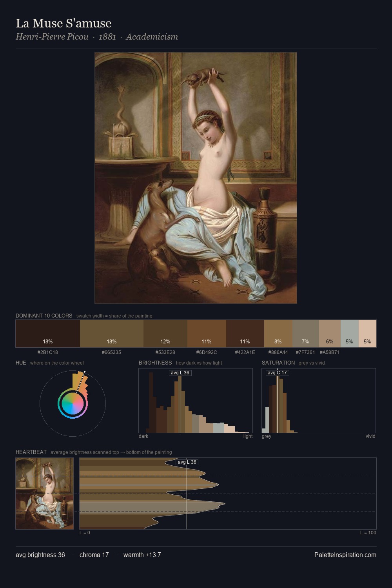This screenshot has width=392, height=588.
Task: Click the small heartbeat painting thumbnail
Action: (x=45, y=494)
